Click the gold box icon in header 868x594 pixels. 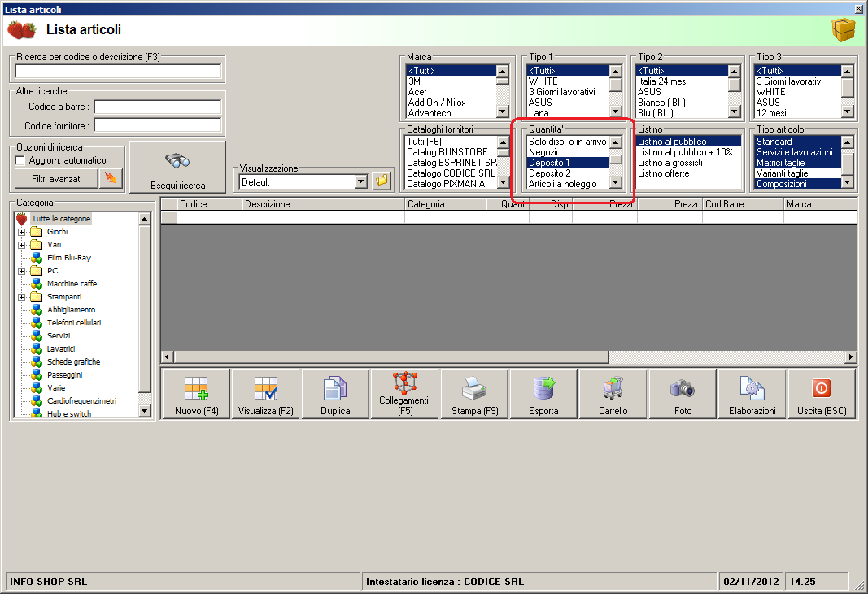tap(843, 29)
